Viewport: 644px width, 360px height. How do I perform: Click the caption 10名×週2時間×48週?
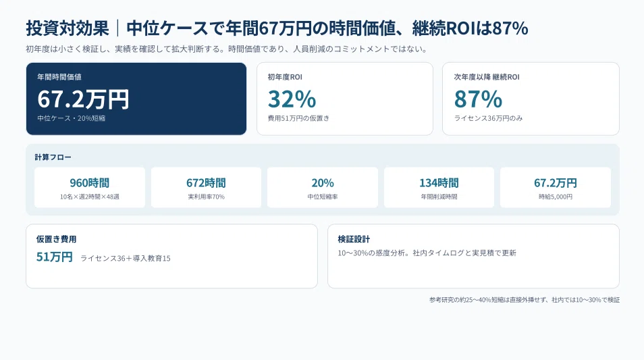90,197
